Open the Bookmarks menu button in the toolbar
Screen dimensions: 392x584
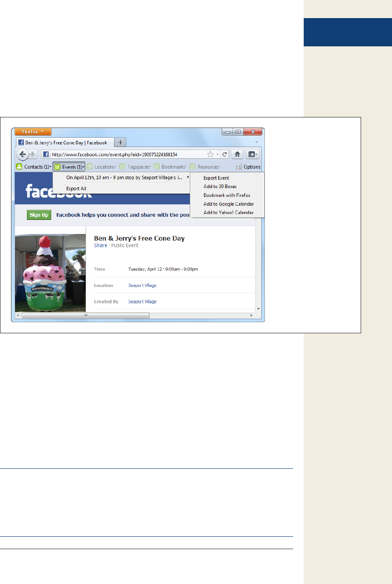coord(253,154)
